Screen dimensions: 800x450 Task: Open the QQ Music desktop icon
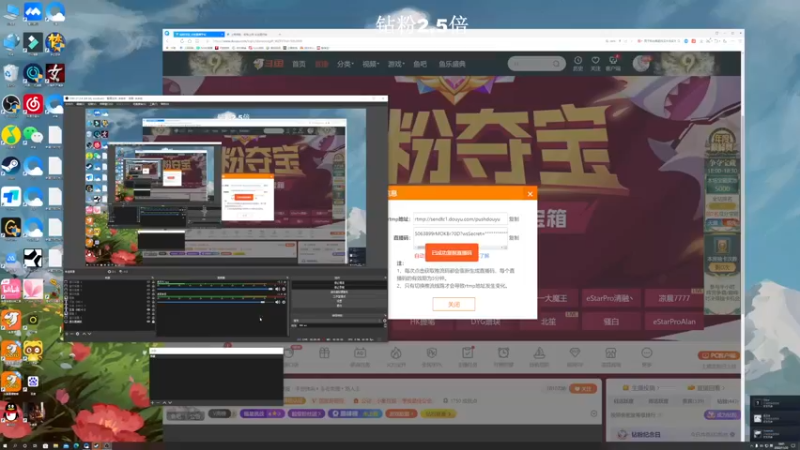click(x=11, y=135)
